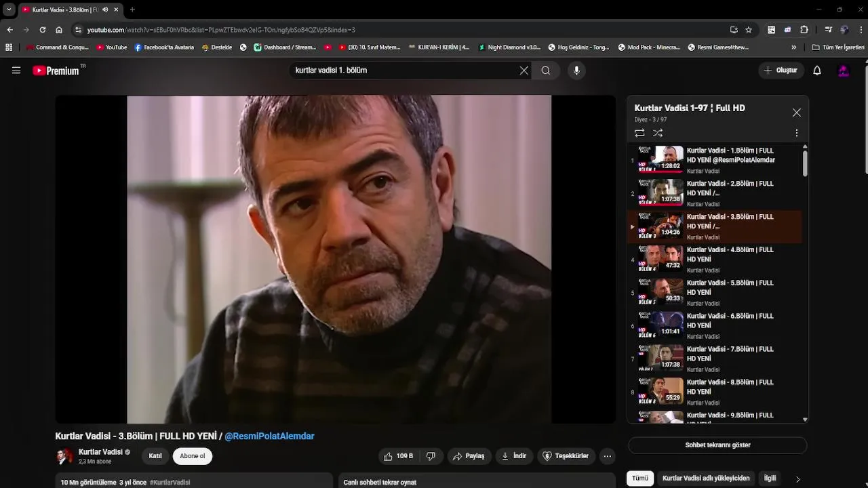Open the account avatar menu

844,70
